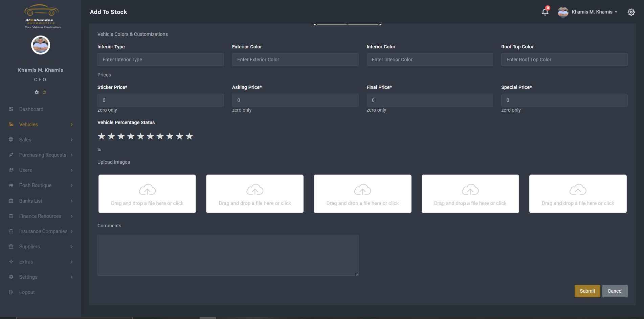Image resolution: width=644 pixels, height=319 pixels.
Task: Open sidebar profile picture
Action: point(41,45)
